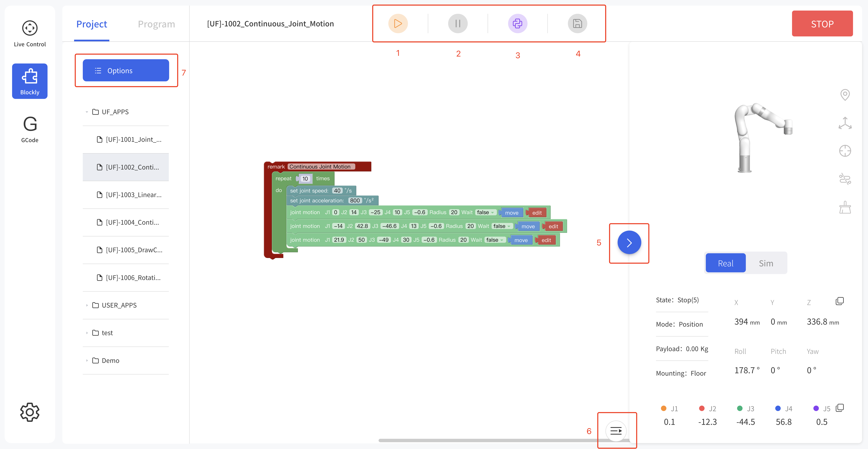Edit J1 value 21.9 in third joint motion

click(339, 240)
